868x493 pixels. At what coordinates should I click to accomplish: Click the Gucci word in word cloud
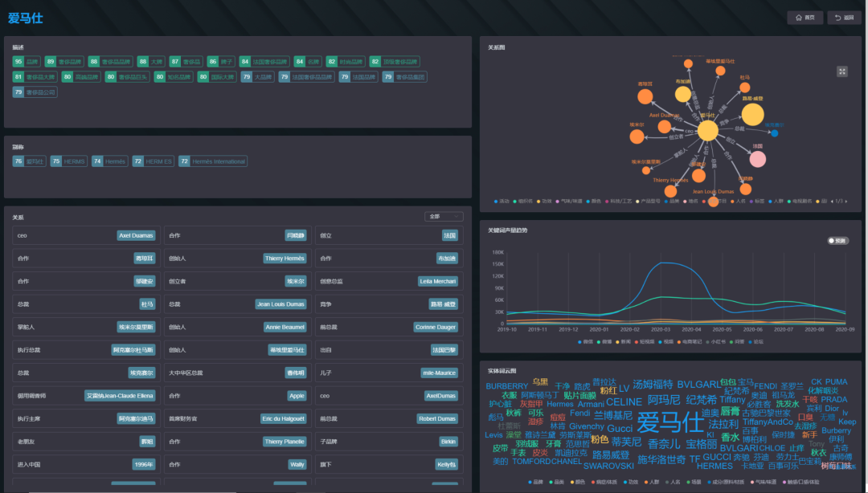click(x=620, y=429)
